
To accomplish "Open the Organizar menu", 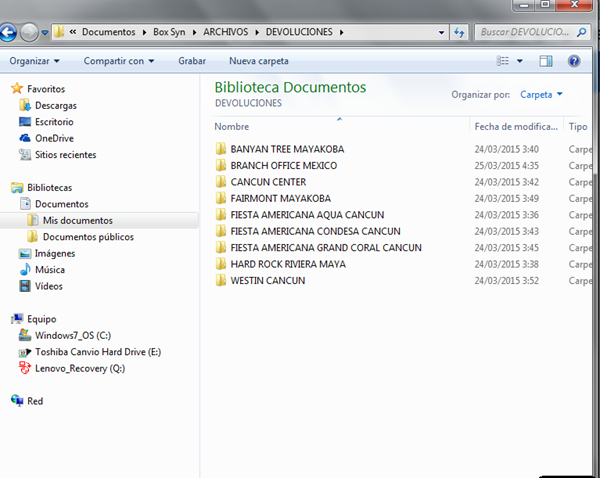I will click(34, 61).
